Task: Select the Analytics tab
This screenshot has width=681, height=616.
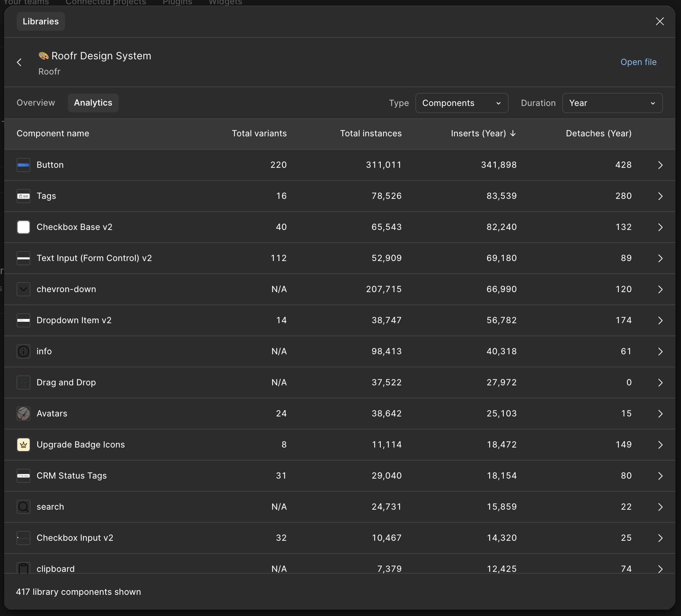Action: pos(93,103)
